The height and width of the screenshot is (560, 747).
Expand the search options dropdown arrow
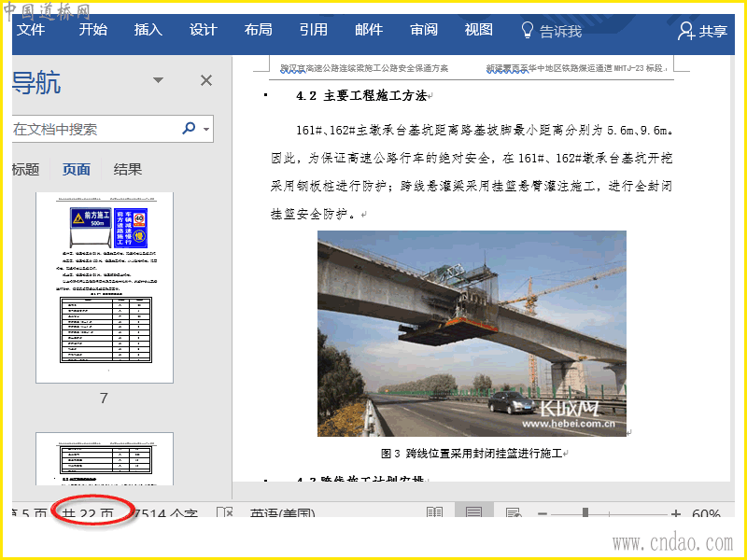[206, 129]
